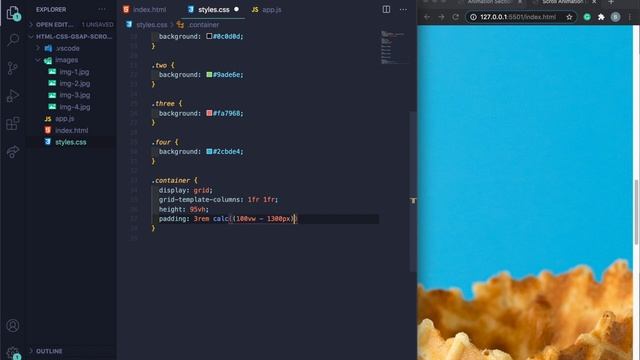Bookmark this page with the star icon
The image size is (640, 360).
[569, 17]
